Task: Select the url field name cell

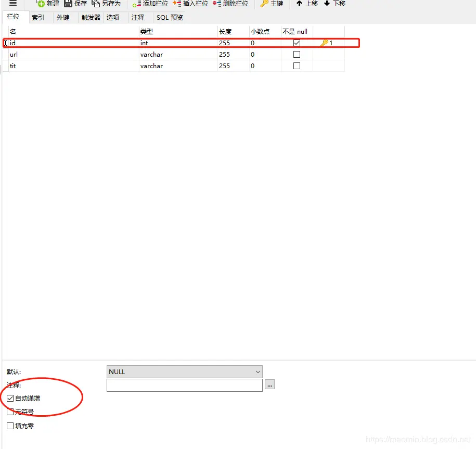Action: click(x=74, y=54)
